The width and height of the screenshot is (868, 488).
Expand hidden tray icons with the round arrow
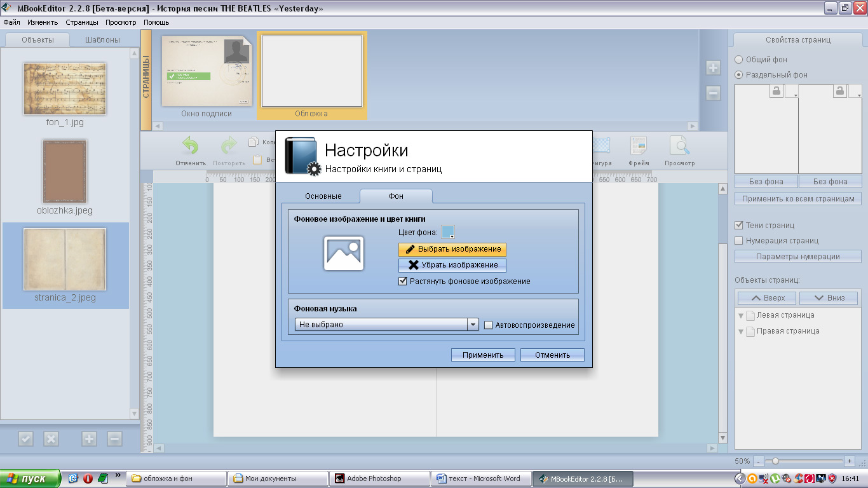pos(740,478)
